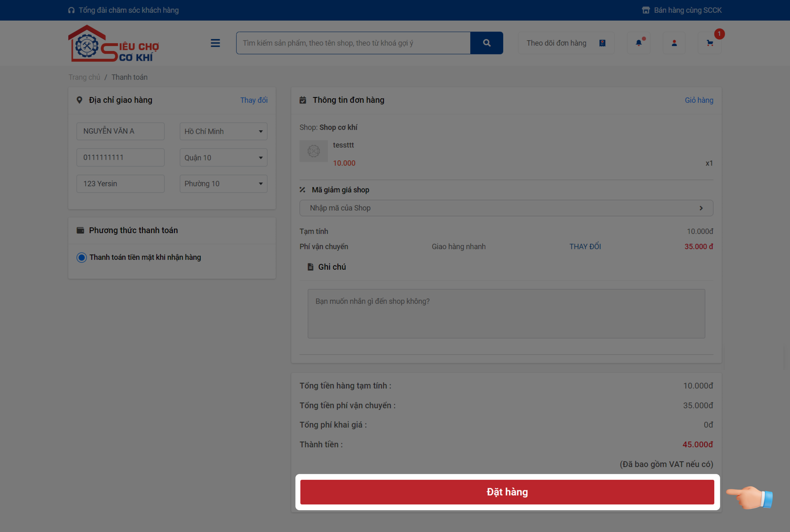Open Giỏ hàng cart link

699,100
